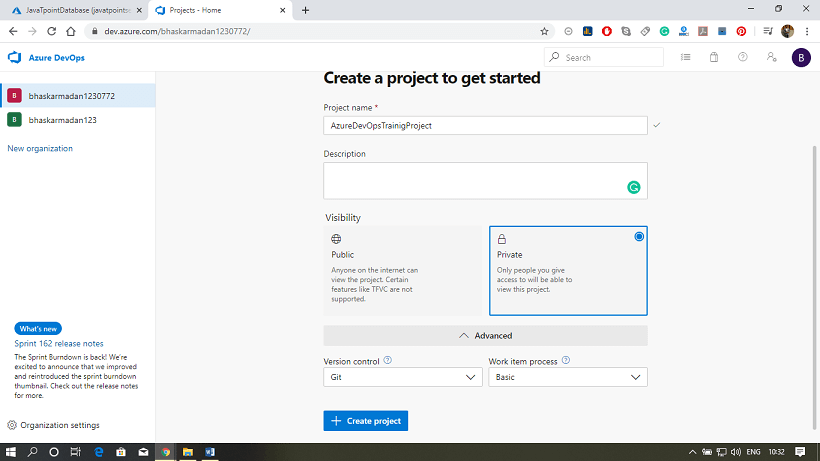Image resolution: width=820 pixels, height=461 pixels.
Task: Open the marketplace shopping bag icon
Action: (714, 57)
